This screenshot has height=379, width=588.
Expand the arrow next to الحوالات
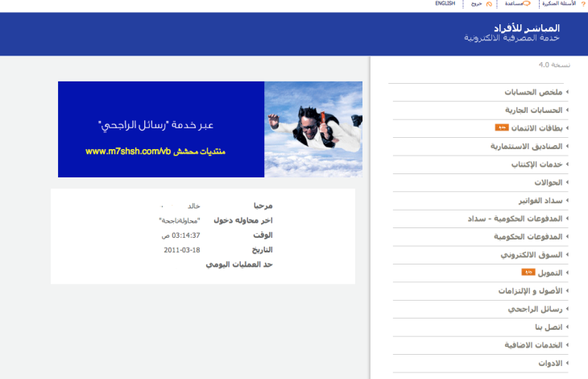tap(567, 182)
